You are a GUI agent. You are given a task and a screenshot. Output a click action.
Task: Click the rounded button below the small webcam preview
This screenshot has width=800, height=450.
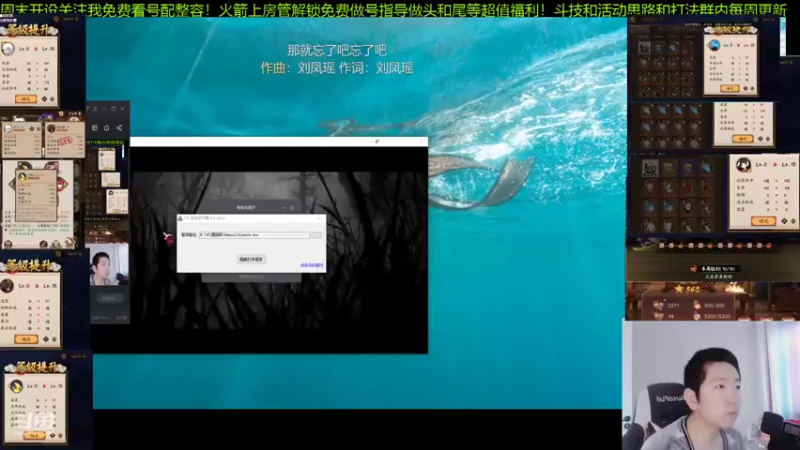109,298
